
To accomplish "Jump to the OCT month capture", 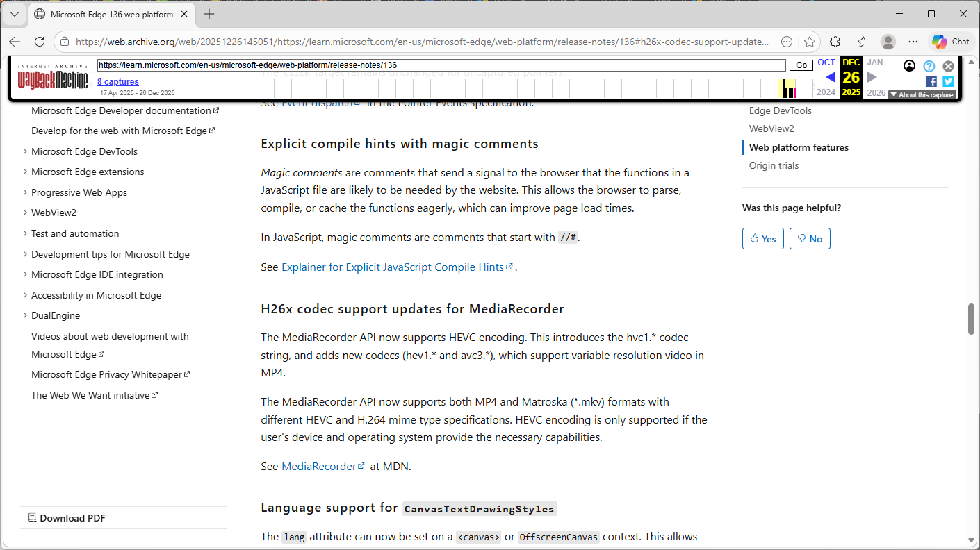I will 826,62.
